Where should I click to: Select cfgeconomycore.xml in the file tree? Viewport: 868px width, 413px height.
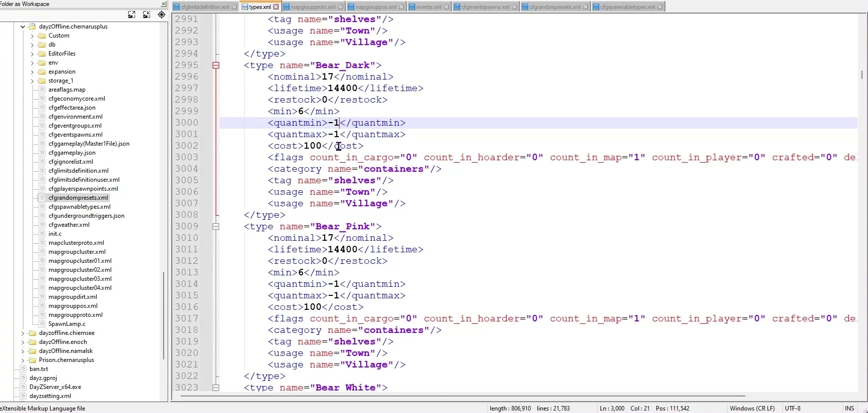click(77, 99)
